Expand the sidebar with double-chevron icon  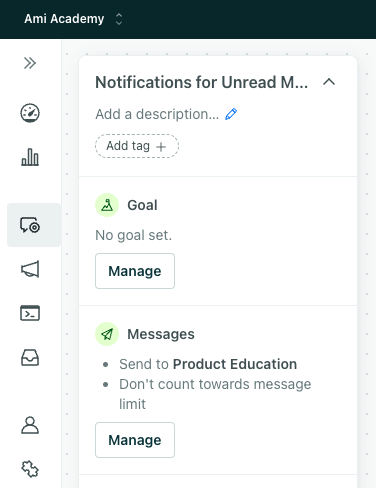30,63
